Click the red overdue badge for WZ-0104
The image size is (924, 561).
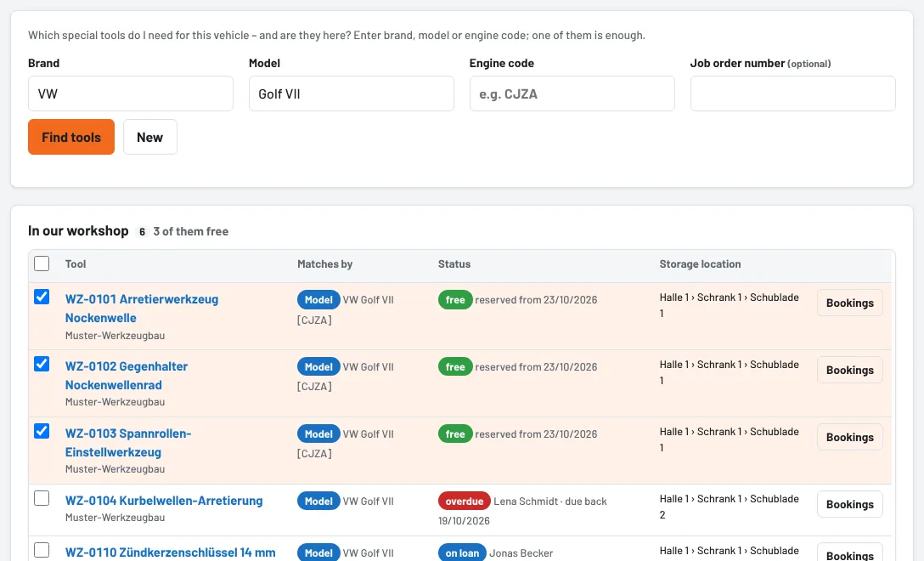coord(465,501)
